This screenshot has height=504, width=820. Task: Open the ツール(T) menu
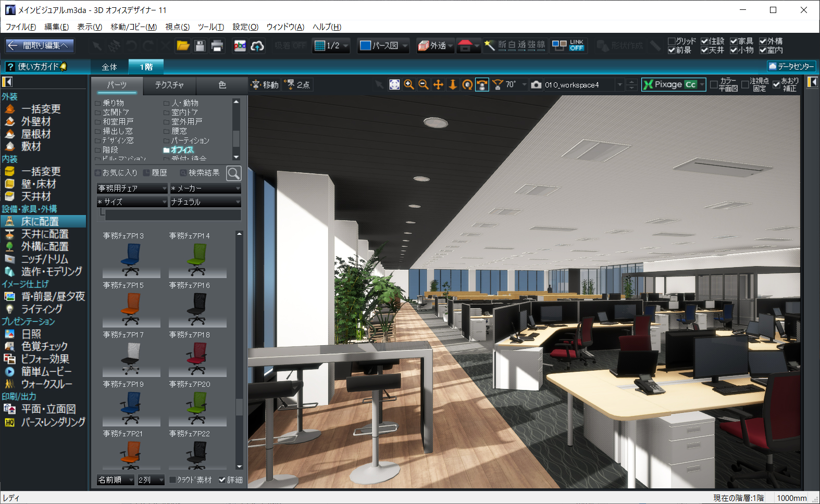pyautogui.click(x=210, y=27)
